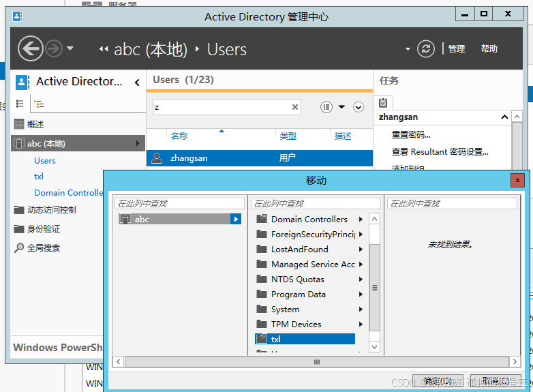Select TPM Devices container
Image resolution: width=533 pixels, height=392 pixels.
pyautogui.click(x=296, y=324)
